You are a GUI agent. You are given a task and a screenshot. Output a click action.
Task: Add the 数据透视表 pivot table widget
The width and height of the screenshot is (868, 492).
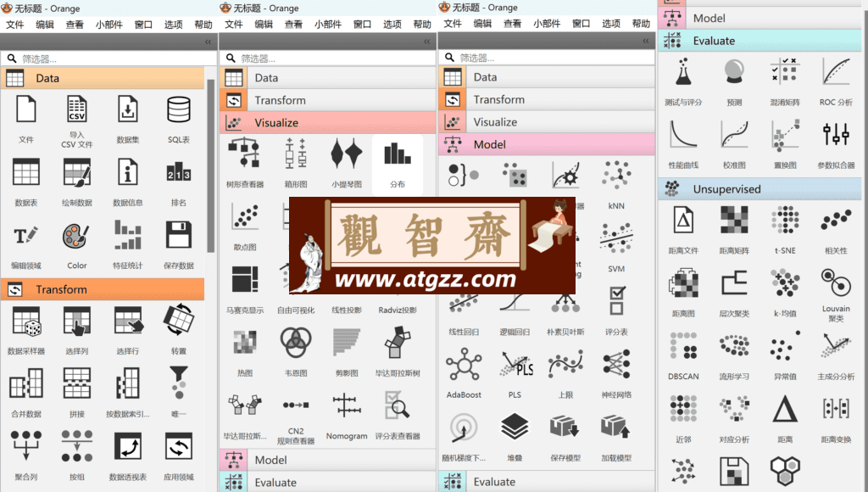tap(128, 446)
